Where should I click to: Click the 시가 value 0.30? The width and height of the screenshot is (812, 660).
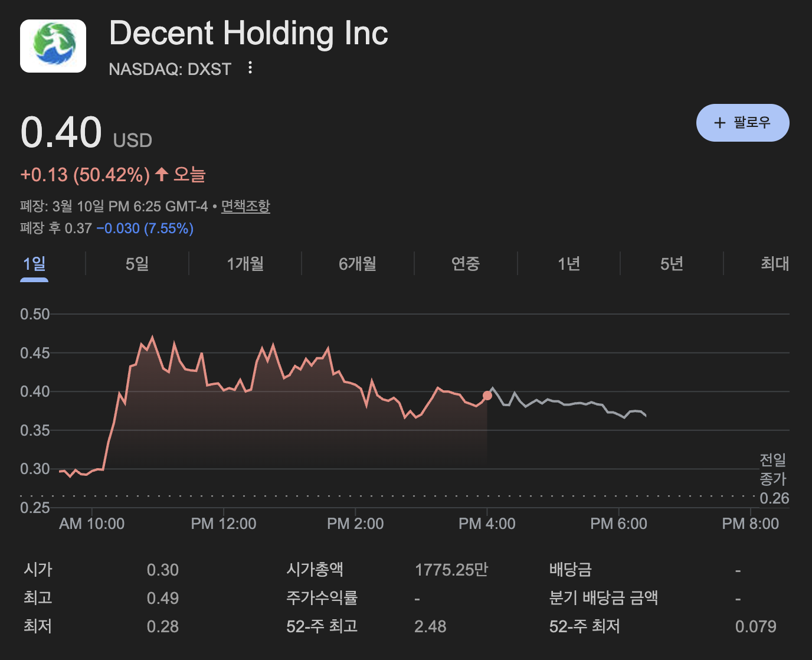click(162, 570)
